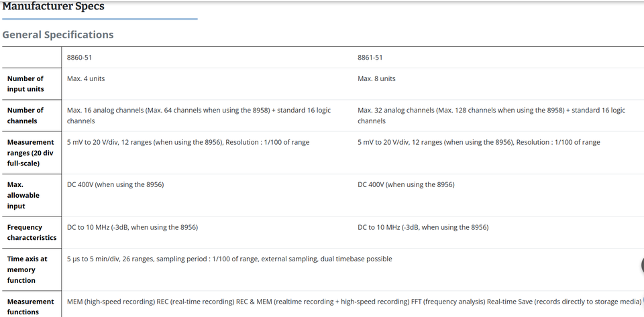Click the Measurement functions row label
644x317 pixels.
pyautogui.click(x=31, y=307)
